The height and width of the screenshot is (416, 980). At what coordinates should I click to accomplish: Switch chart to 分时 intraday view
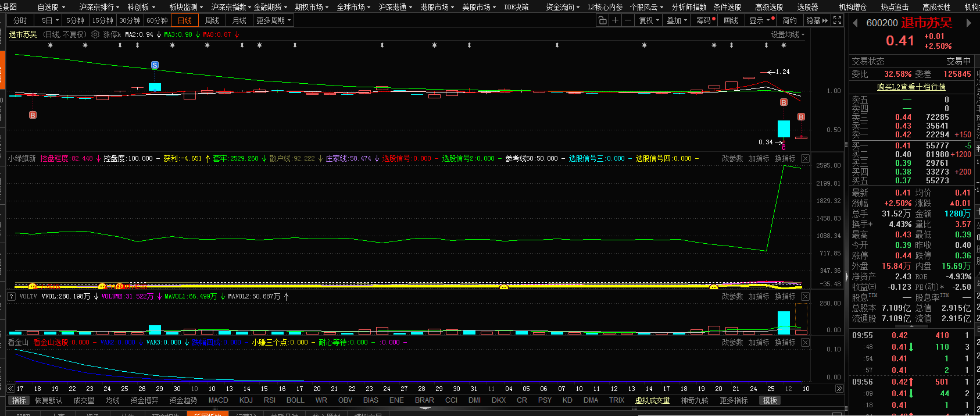[x=20, y=20]
